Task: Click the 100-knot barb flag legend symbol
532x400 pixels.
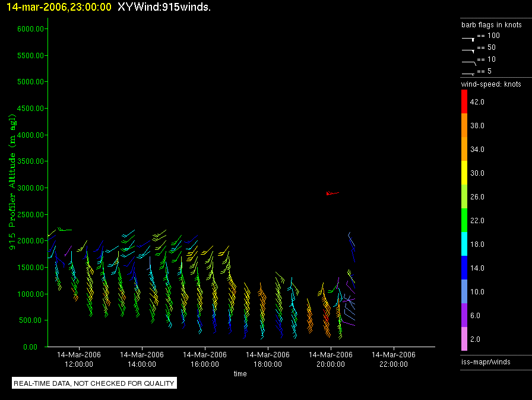Action: pyautogui.click(x=468, y=37)
